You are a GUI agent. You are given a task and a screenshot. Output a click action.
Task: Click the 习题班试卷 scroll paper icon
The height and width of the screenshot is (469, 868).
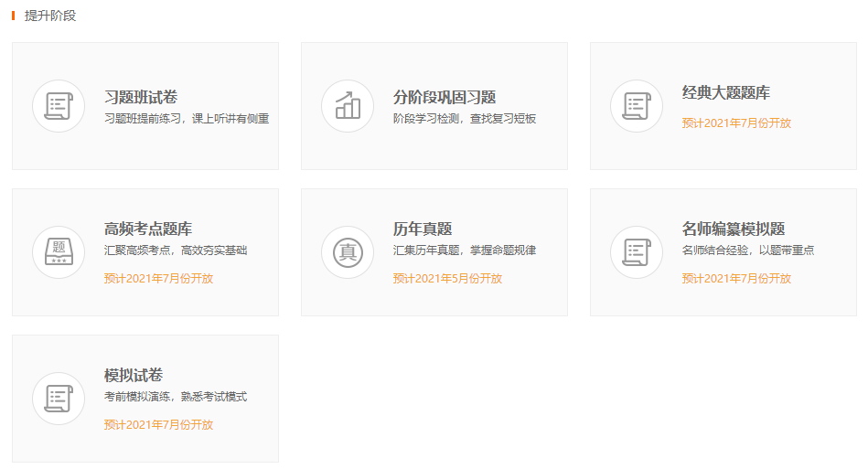(59, 106)
